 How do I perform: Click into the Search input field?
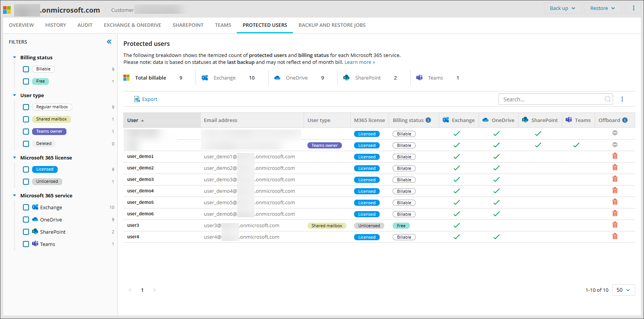click(550, 99)
